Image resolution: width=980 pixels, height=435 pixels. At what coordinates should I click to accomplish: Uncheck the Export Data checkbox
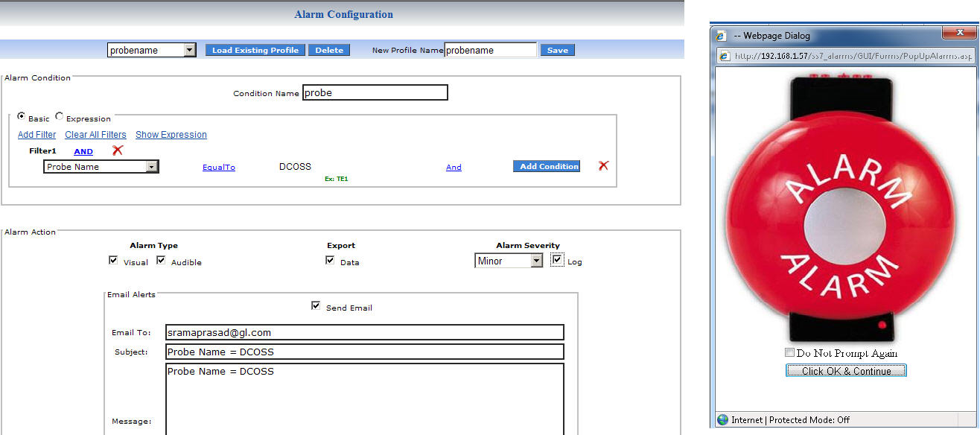pyautogui.click(x=330, y=261)
